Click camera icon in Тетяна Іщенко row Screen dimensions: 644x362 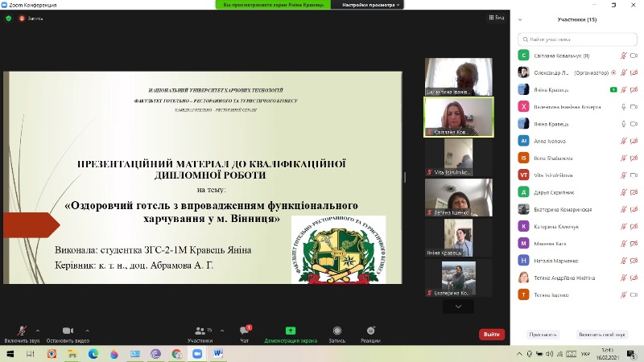(x=634, y=294)
